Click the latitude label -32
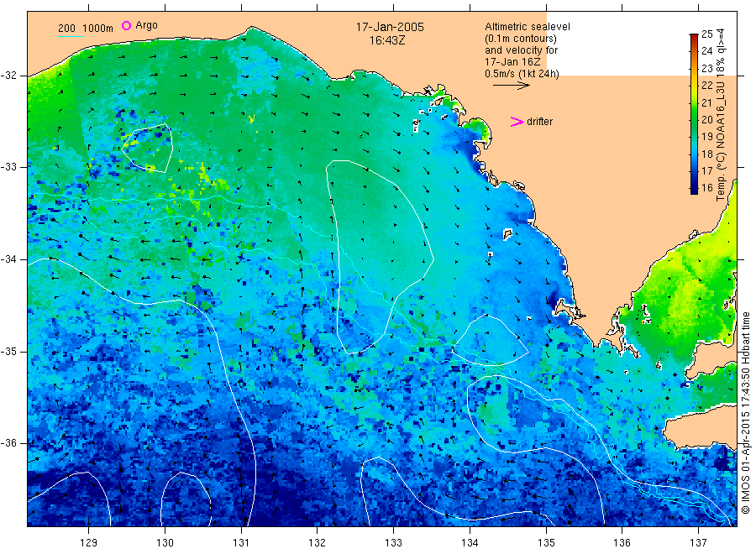This screenshot has width=756, height=554. (8, 76)
